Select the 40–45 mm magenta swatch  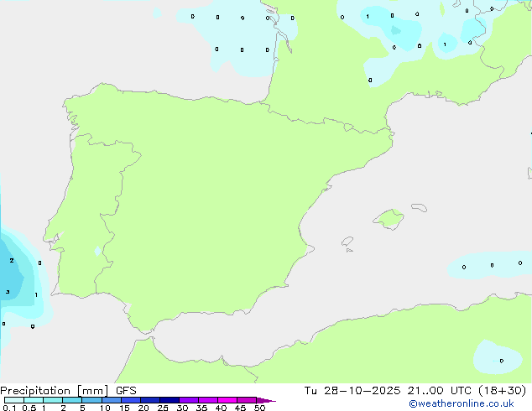click(227, 400)
